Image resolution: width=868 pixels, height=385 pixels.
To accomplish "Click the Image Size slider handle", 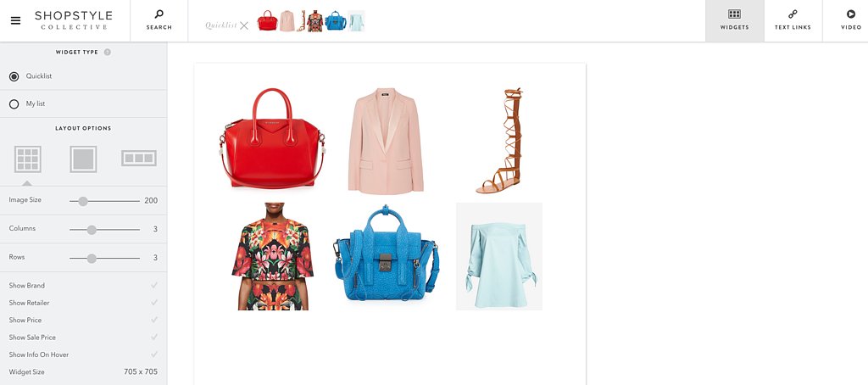I will [x=82, y=201].
